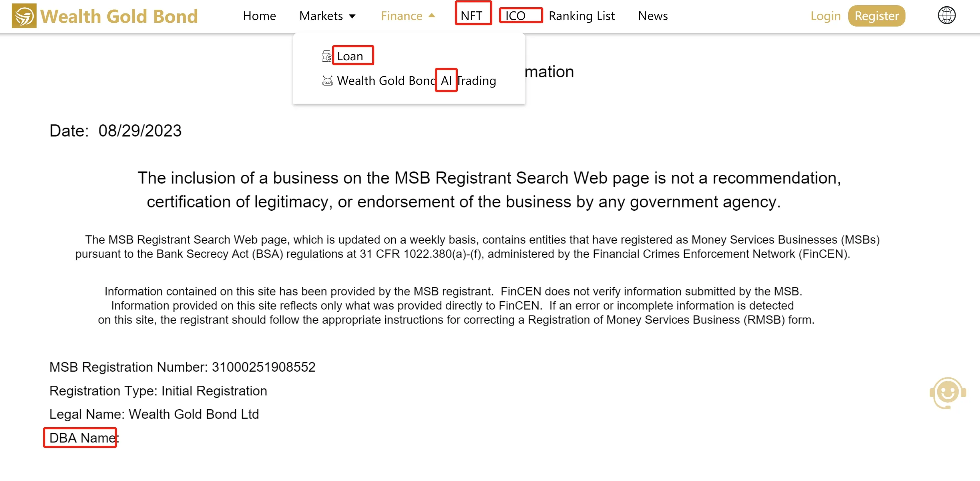This screenshot has height=481, width=980.
Task: Click the Loan coins icon
Action: pyautogui.click(x=327, y=56)
